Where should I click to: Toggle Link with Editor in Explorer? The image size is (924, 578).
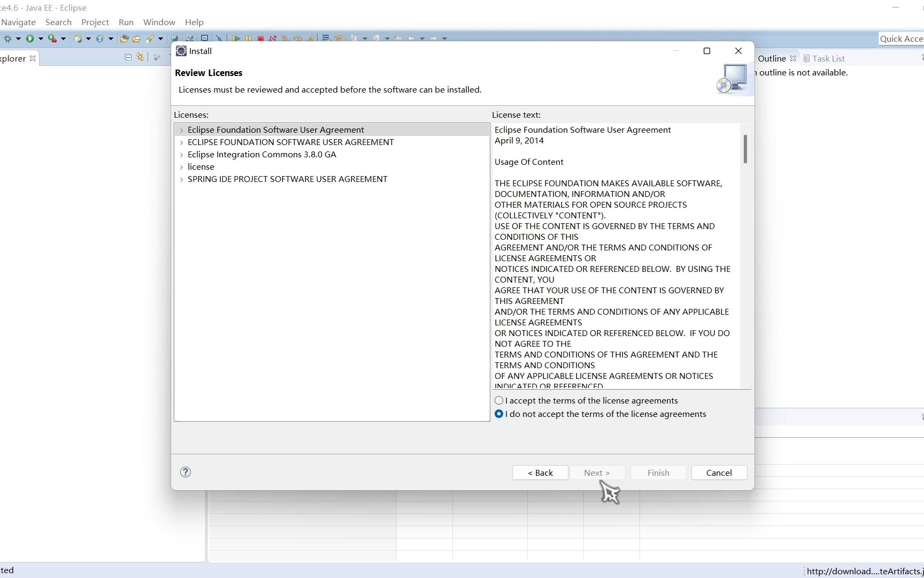(x=140, y=57)
